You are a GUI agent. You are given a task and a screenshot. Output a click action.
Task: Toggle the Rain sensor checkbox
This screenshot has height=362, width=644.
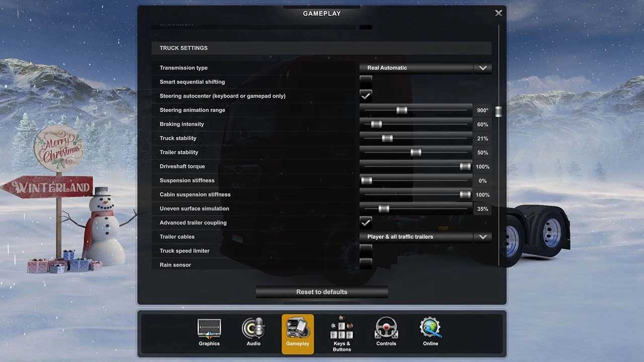366,264
